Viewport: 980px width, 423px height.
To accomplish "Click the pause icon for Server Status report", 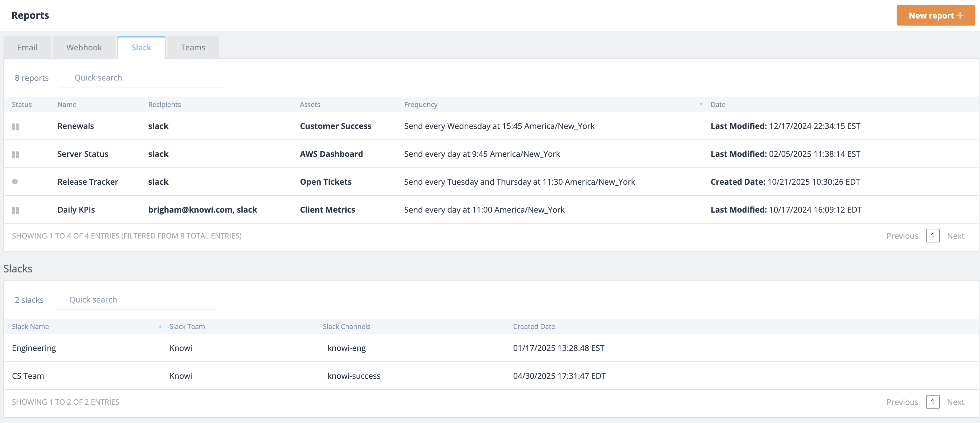I will point(15,154).
